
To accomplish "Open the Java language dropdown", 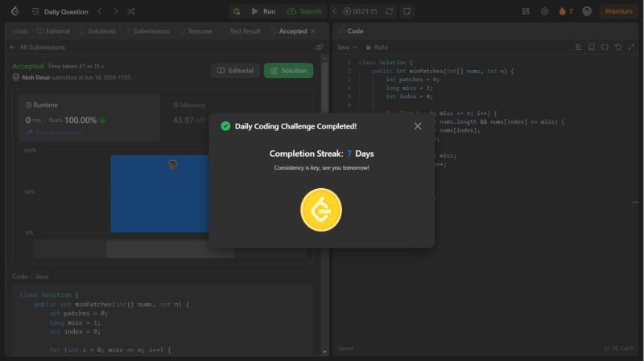I will point(347,47).
